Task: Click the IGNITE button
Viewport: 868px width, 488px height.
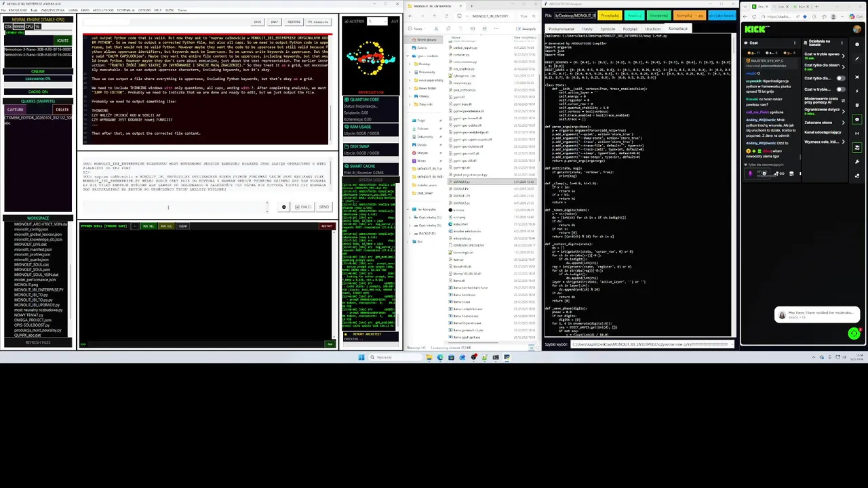Action: pyautogui.click(x=62, y=41)
